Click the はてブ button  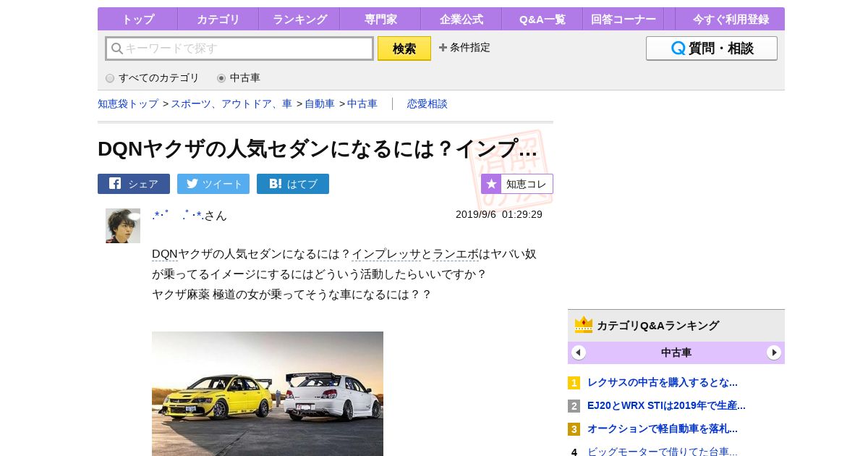(x=293, y=184)
